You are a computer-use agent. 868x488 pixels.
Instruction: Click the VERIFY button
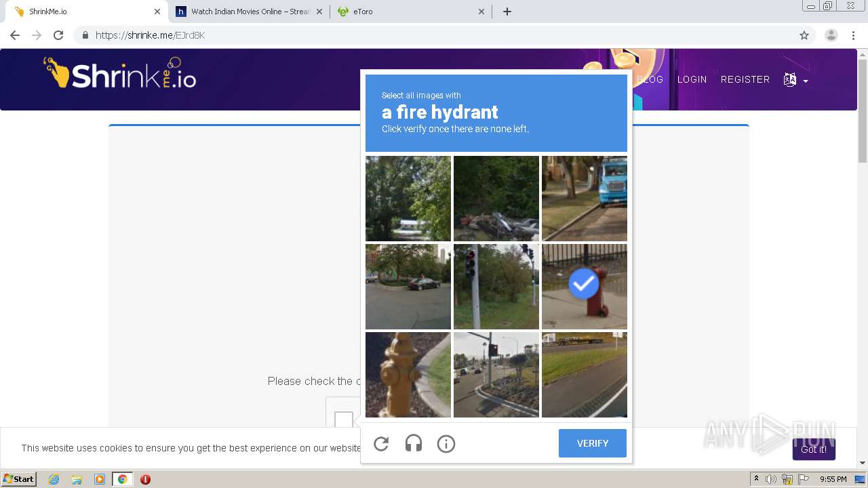(x=593, y=443)
